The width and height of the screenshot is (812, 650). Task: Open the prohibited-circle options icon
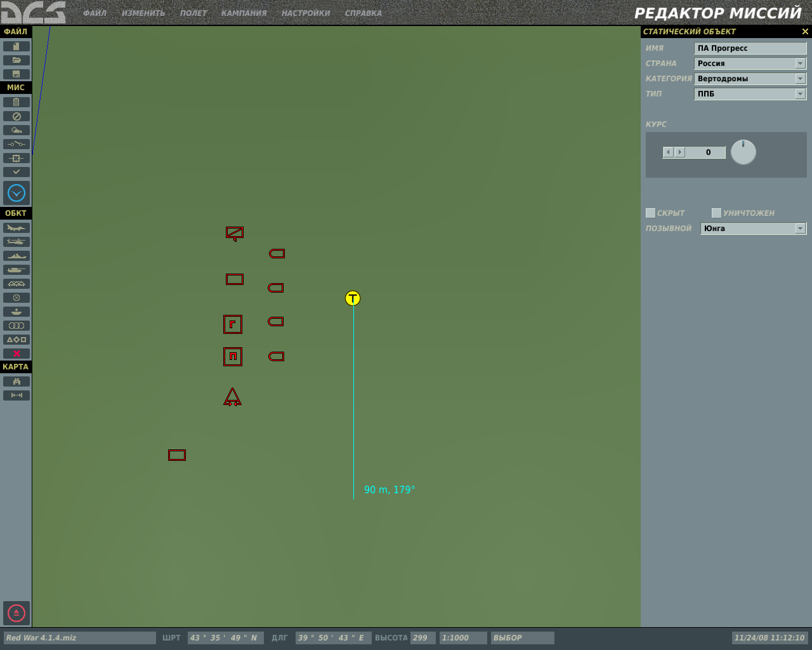16,116
